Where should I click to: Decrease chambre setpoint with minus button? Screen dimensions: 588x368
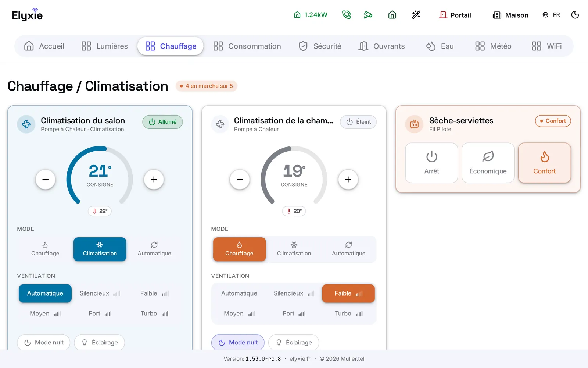pyautogui.click(x=240, y=179)
